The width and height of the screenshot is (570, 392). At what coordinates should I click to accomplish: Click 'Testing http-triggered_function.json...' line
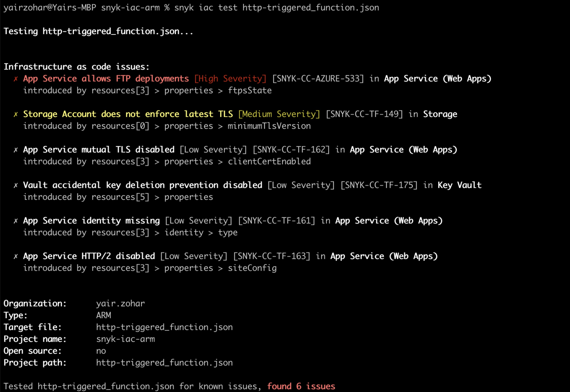pos(98,31)
